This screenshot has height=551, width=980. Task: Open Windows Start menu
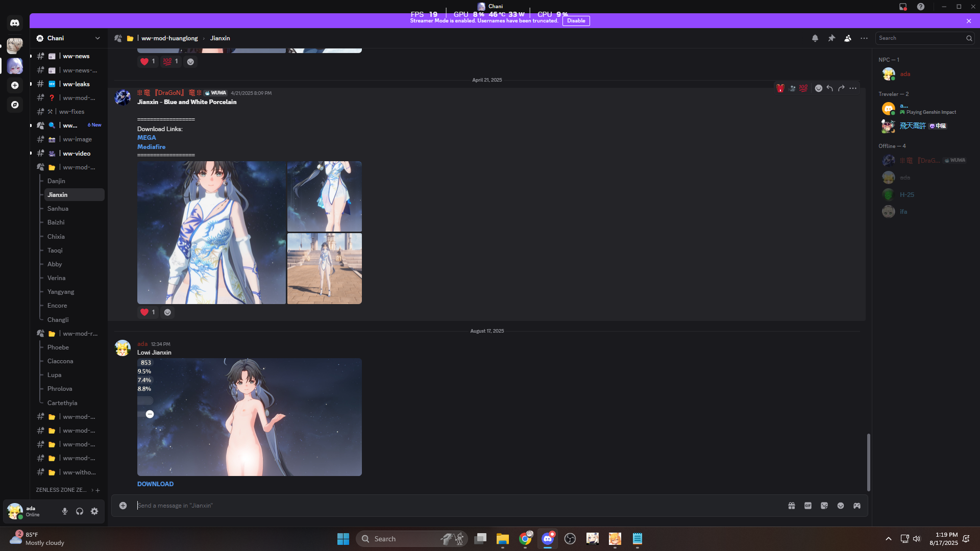pos(343,539)
